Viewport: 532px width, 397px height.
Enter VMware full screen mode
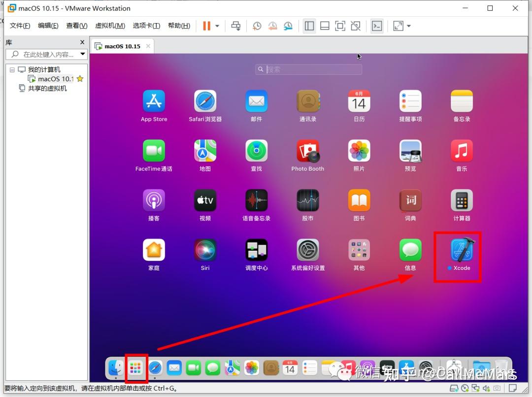coord(340,26)
